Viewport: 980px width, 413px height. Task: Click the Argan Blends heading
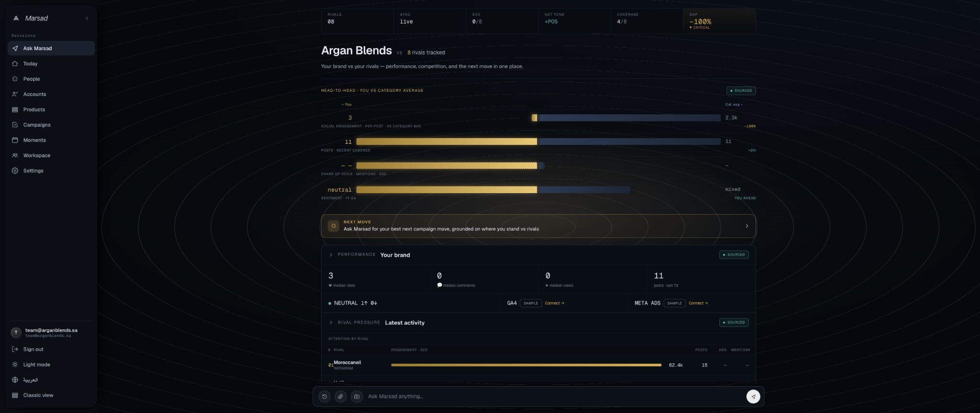coord(356,51)
